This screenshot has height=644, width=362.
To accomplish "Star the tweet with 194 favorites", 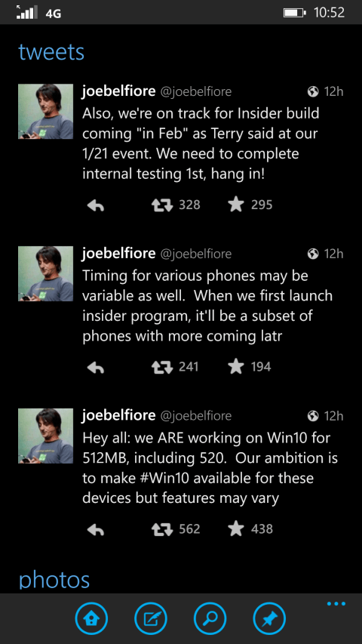I will tap(236, 366).
